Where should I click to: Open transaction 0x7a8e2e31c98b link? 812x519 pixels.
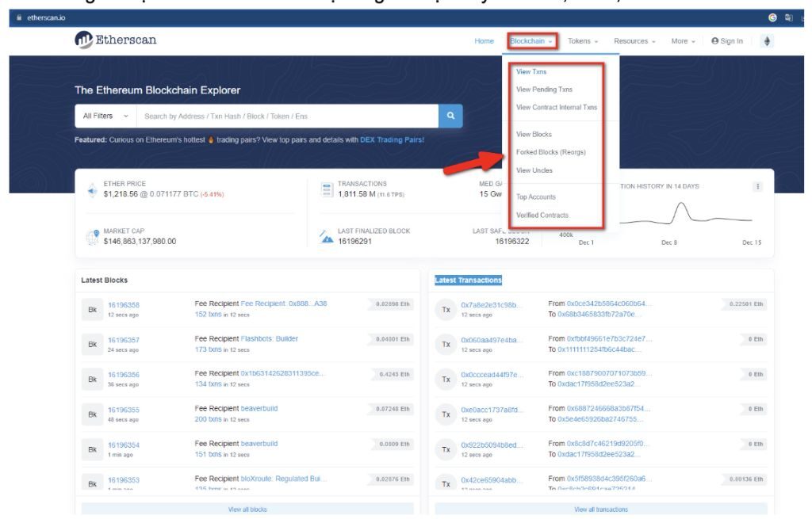point(490,305)
